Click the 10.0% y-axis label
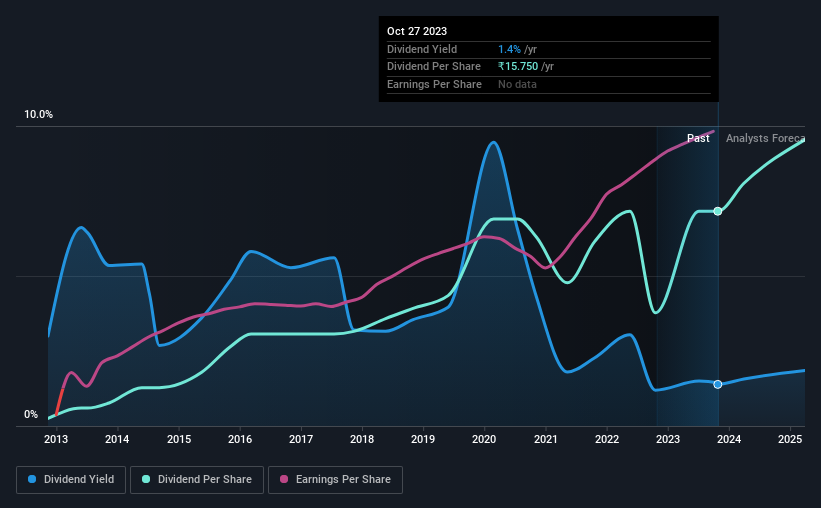The image size is (821, 508). [x=39, y=115]
